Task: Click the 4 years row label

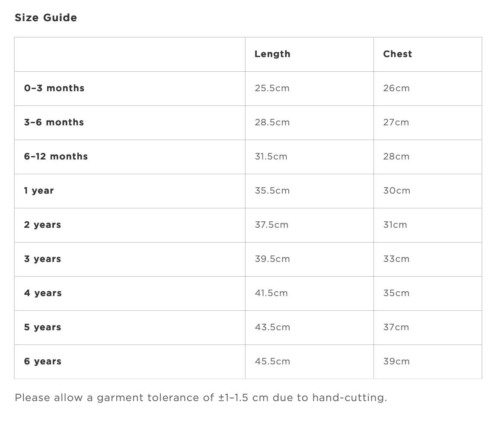Action: pyautogui.click(x=43, y=293)
